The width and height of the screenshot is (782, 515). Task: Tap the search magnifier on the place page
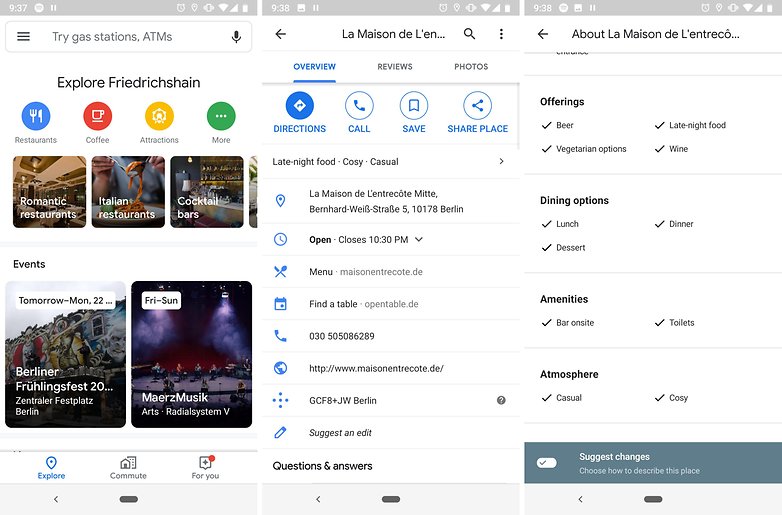[469, 34]
